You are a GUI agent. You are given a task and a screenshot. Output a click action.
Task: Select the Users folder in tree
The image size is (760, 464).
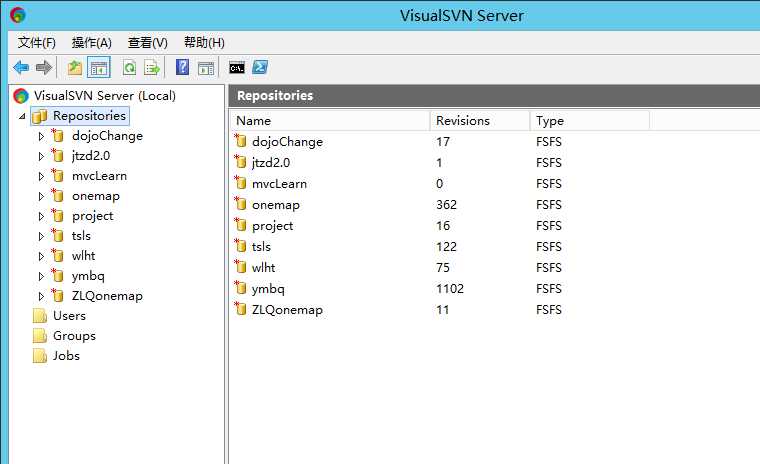[x=69, y=316]
